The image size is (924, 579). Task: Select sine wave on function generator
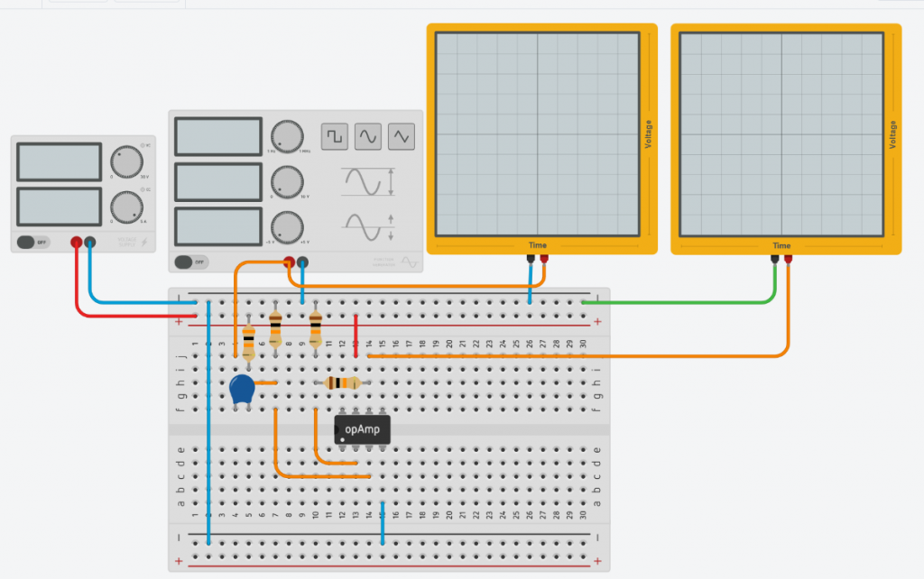pos(368,136)
